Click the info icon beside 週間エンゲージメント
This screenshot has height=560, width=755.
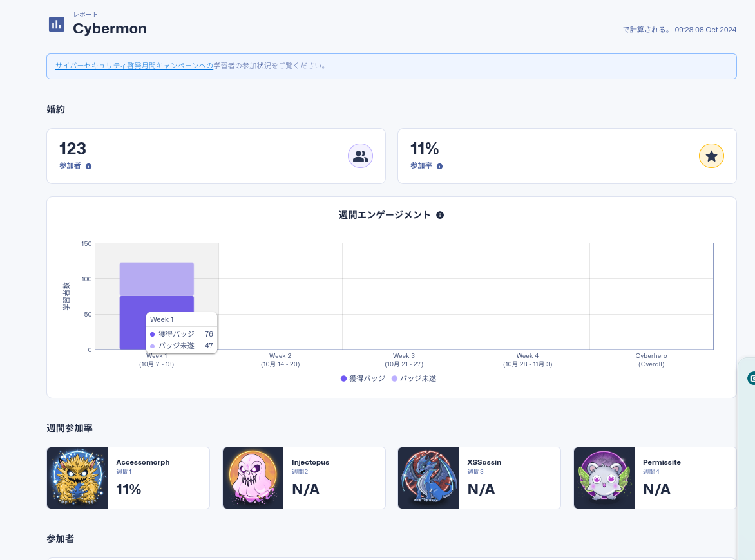tap(440, 215)
